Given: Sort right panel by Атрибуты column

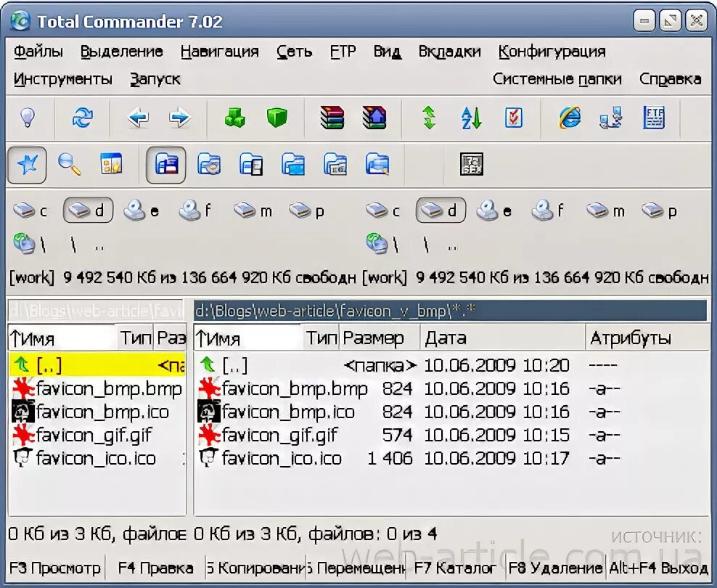Looking at the screenshot, I should click(647, 338).
